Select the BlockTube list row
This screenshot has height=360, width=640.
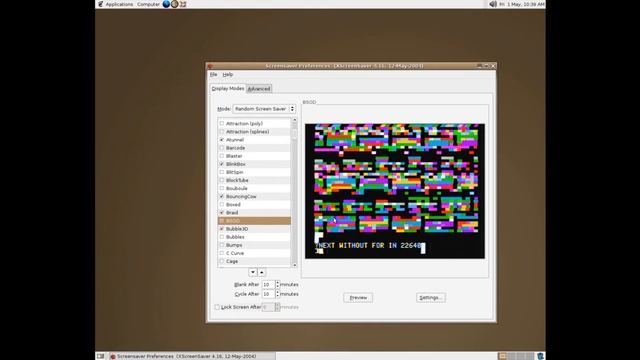tap(254, 180)
